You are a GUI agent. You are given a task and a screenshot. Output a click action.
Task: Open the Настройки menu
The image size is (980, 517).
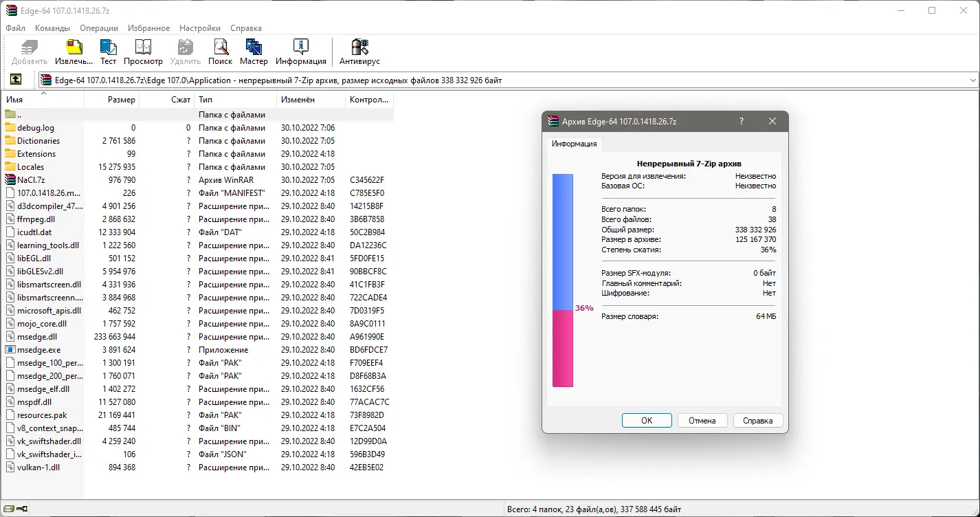pyautogui.click(x=199, y=28)
